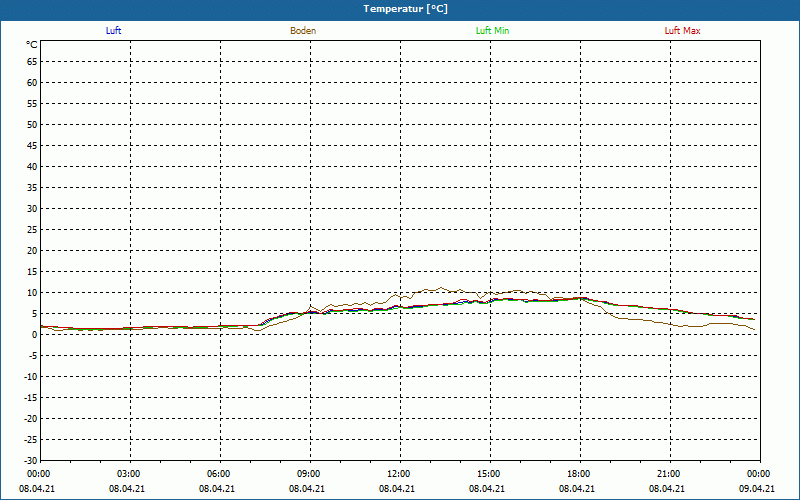Click the 20 value on the temperature axis

(32, 251)
